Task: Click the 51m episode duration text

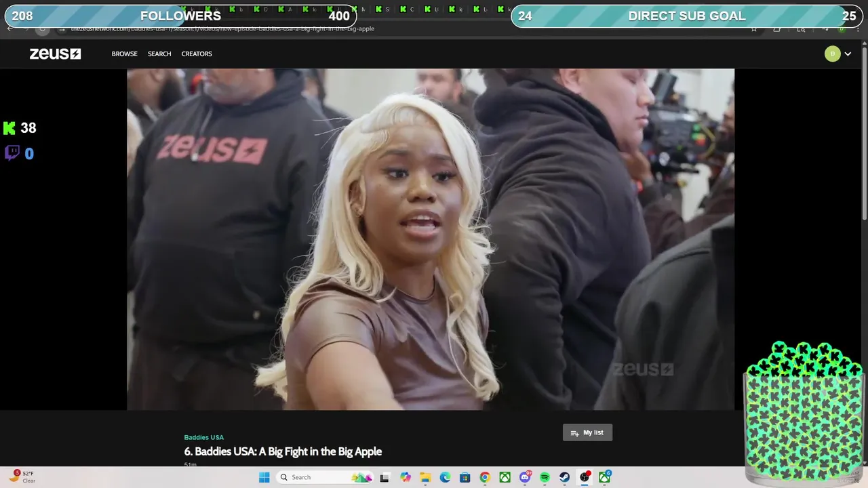Action: click(190, 464)
